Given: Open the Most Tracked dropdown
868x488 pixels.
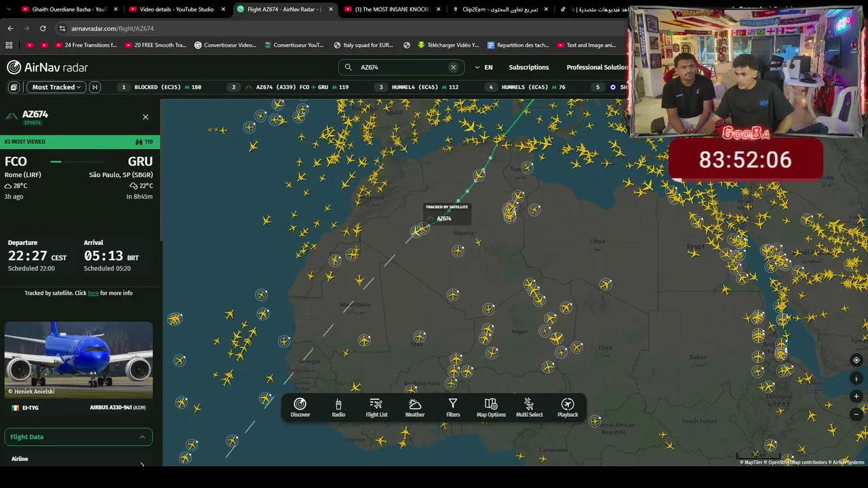Looking at the screenshot, I should (56, 87).
